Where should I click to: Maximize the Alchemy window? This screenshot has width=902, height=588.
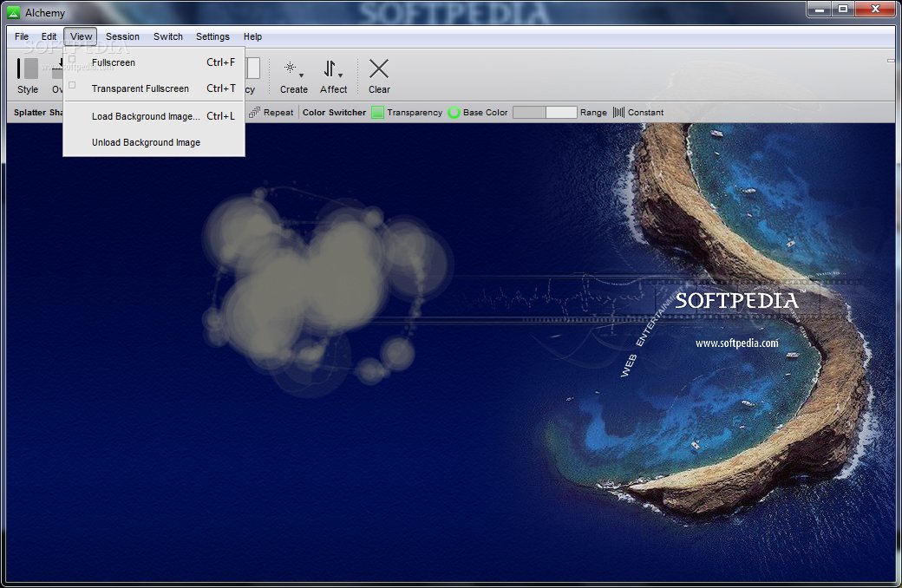(843, 10)
